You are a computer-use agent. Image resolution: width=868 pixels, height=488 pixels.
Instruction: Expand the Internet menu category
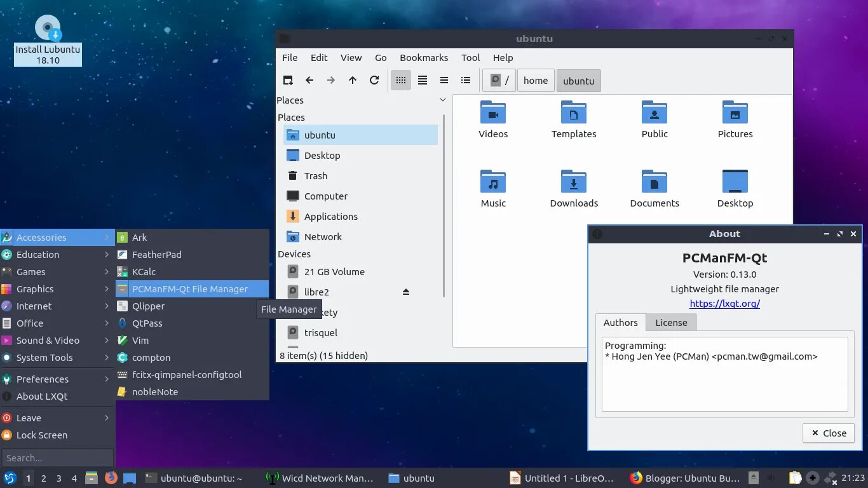coord(57,306)
